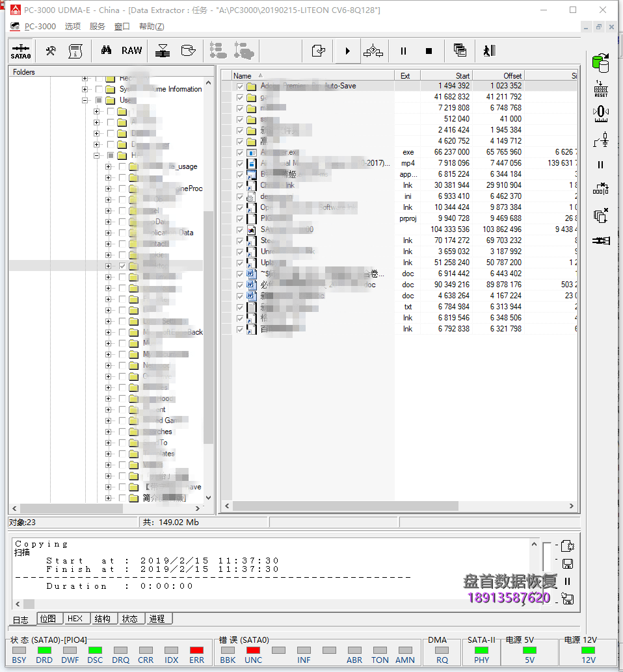Viewport: 623px width, 672px height.
Task: Click the RESET icon in right sidebar
Action: tap(601, 89)
